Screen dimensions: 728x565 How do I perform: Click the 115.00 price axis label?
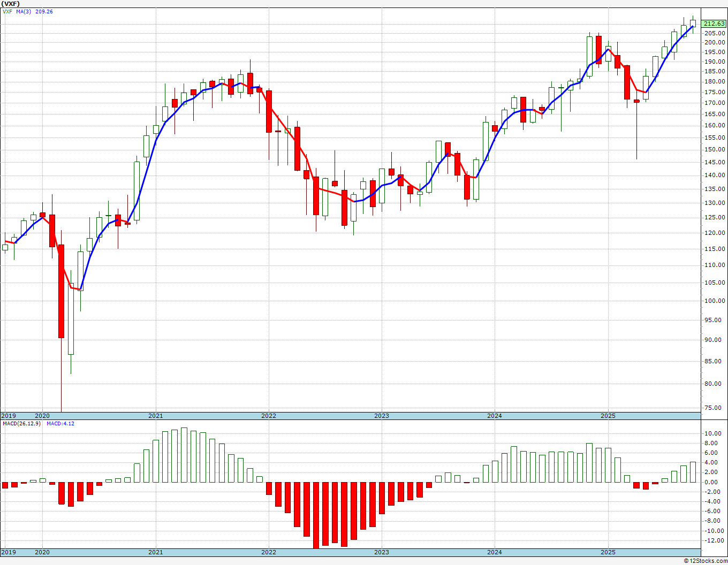coord(715,249)
